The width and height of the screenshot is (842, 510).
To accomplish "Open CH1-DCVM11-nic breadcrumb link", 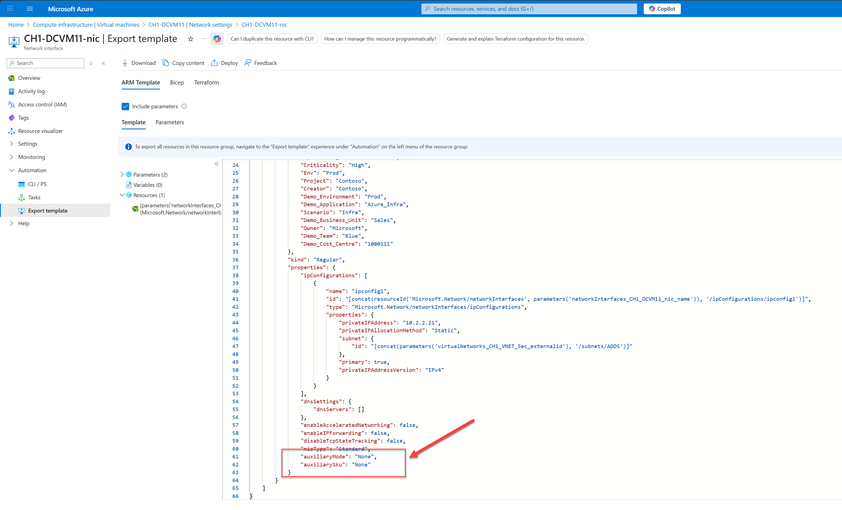I will [x=264, y=25].
